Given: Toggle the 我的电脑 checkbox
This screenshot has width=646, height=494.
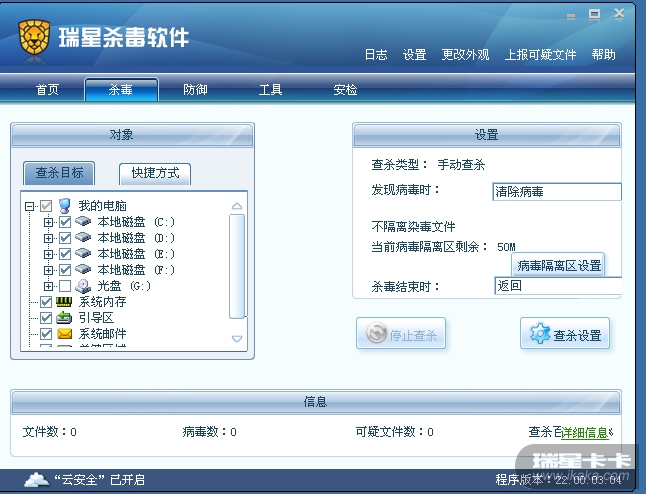Looking at the screenshot, I should click(x=46, y=206).
